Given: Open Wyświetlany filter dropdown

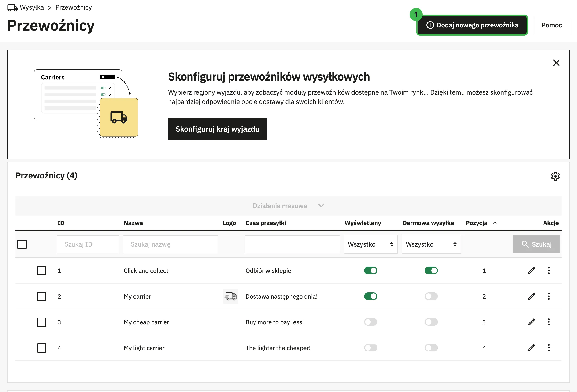Looking at the screenshot, I should pyautogui.click(x=370, y=244).
